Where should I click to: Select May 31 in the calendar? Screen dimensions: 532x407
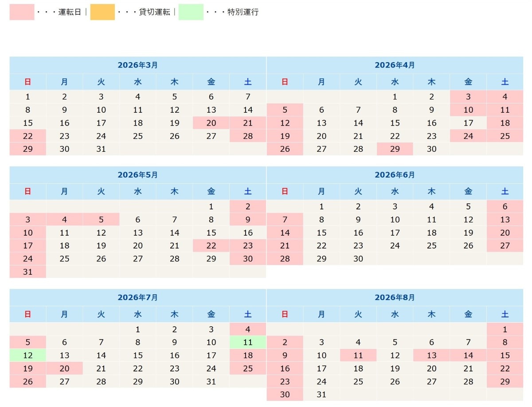28,272
